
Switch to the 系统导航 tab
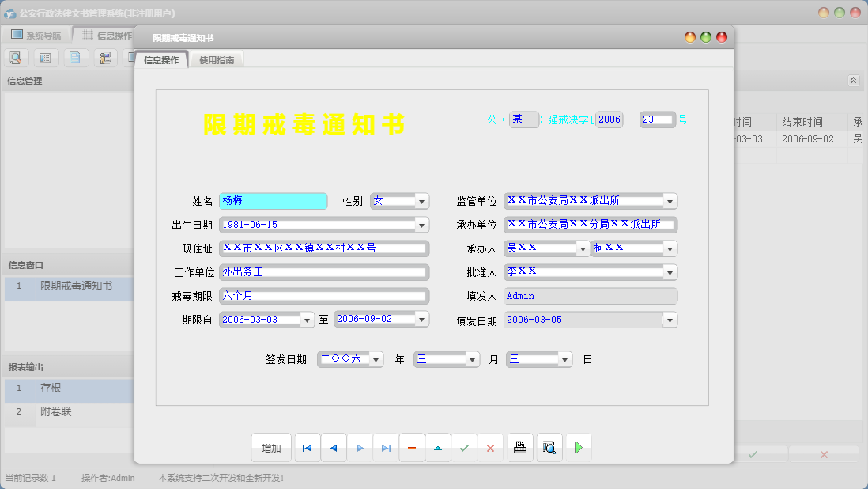(x=35, y=34)
